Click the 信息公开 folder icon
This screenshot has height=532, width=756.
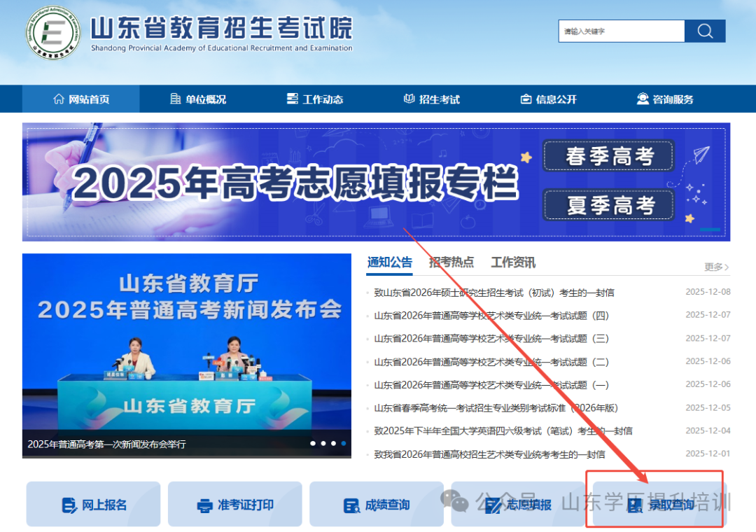click(526, 99)
